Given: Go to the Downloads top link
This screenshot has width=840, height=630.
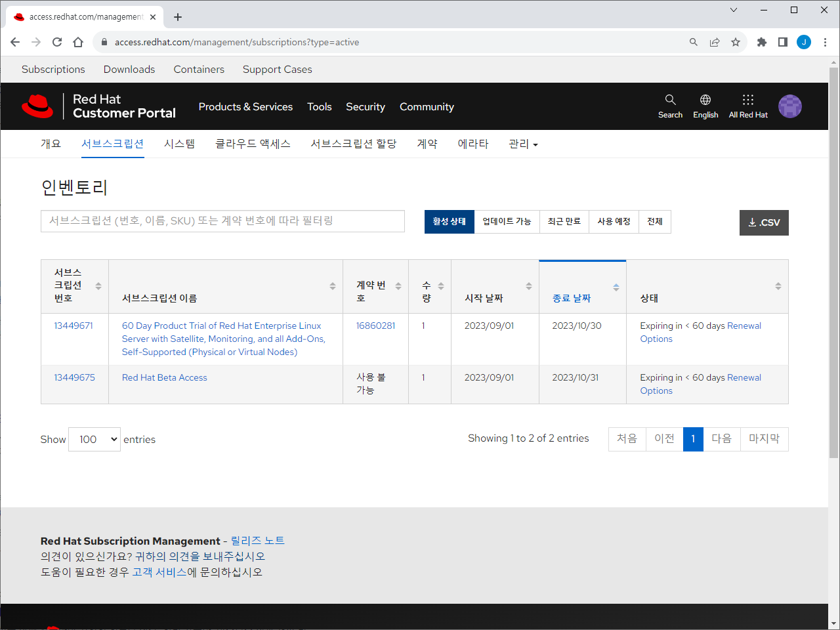Looking at the screenshot, I should click(x=129, y=69).
